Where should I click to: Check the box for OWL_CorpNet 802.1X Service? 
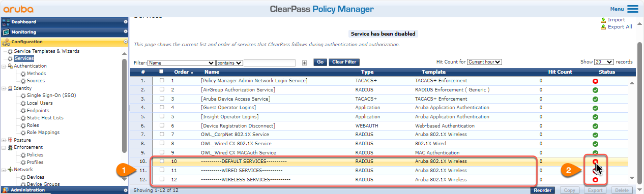(x=162, y=135)
